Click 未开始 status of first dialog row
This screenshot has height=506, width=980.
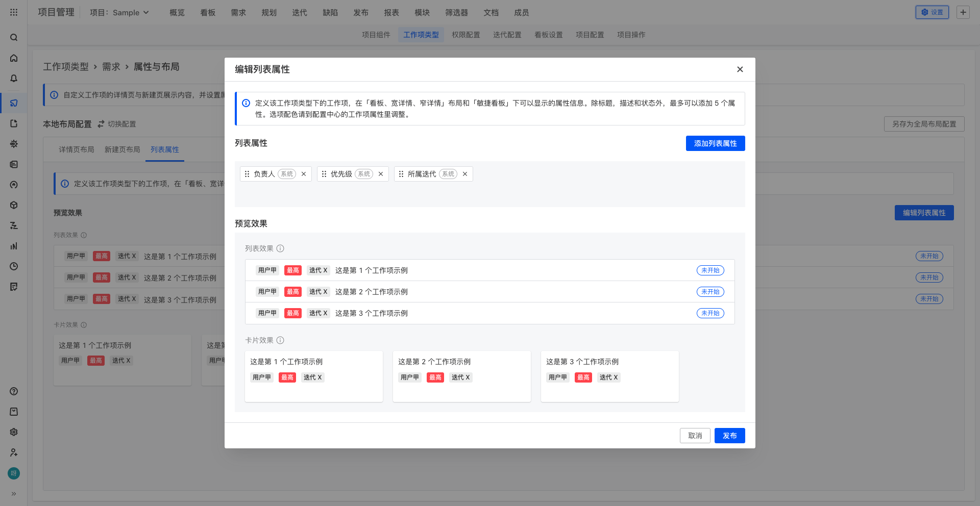[710, 270]
